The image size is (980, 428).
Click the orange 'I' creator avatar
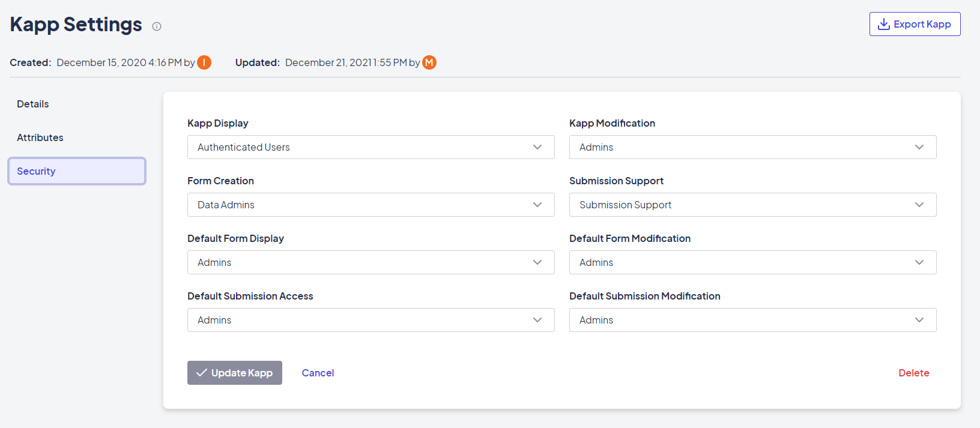click(204, 62)
